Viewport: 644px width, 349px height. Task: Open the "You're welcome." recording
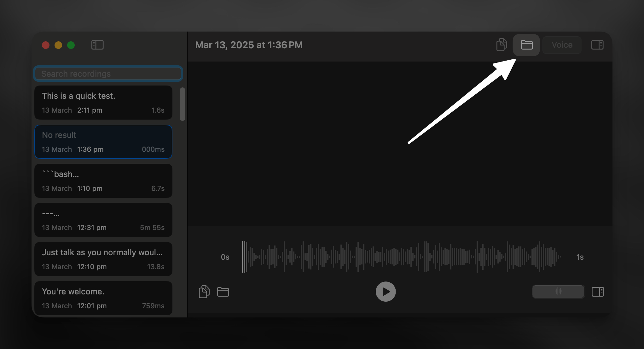pos(103,298)
